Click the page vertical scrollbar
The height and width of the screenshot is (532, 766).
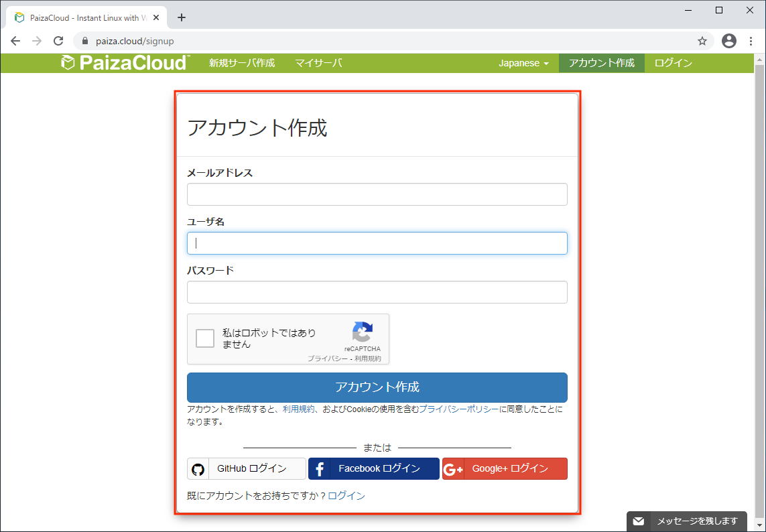pyautogui.click(x=760, y=293)
